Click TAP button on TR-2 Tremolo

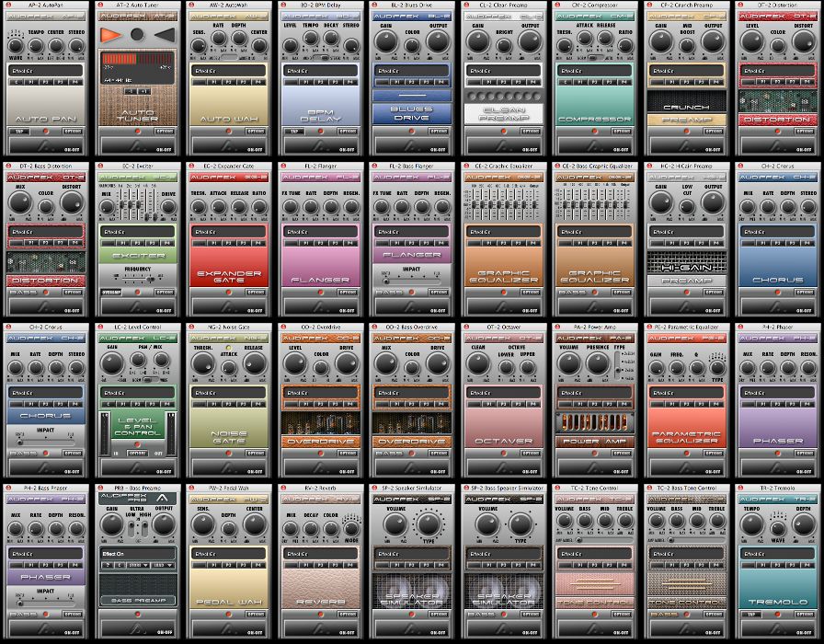[x=751, y=614]
